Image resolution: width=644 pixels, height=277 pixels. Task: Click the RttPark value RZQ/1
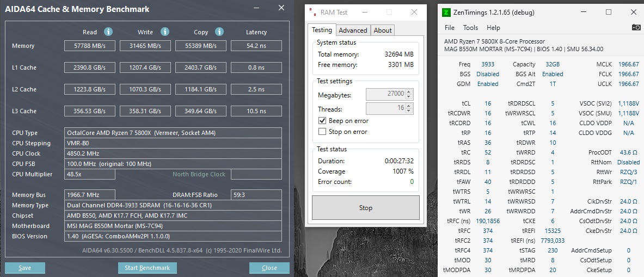pos(628,182)
